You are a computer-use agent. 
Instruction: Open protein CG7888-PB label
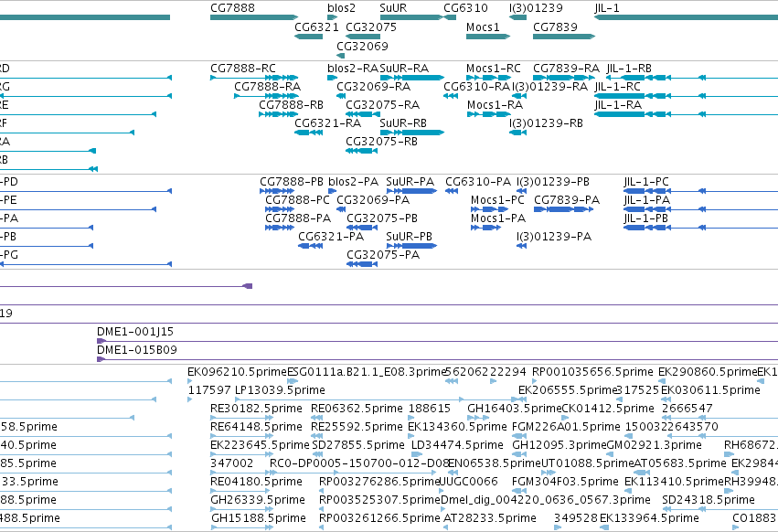[292, 182]
